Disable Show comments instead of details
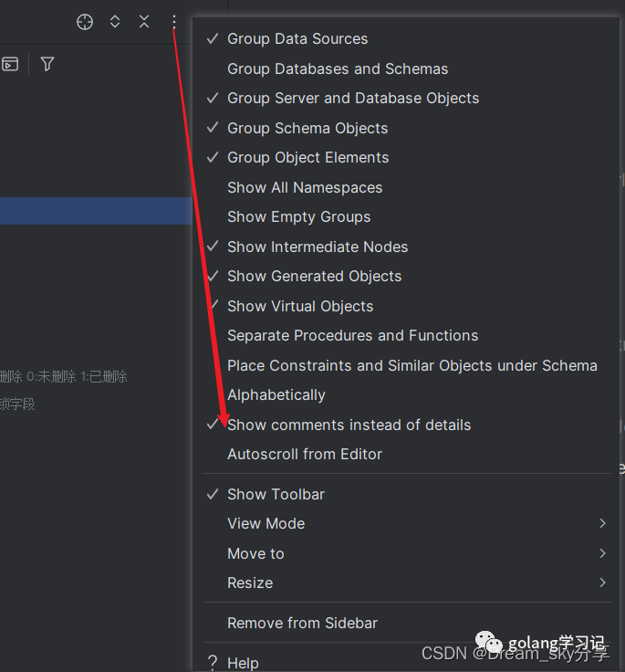The image size is (625, 672). click(x=349, y=425)
